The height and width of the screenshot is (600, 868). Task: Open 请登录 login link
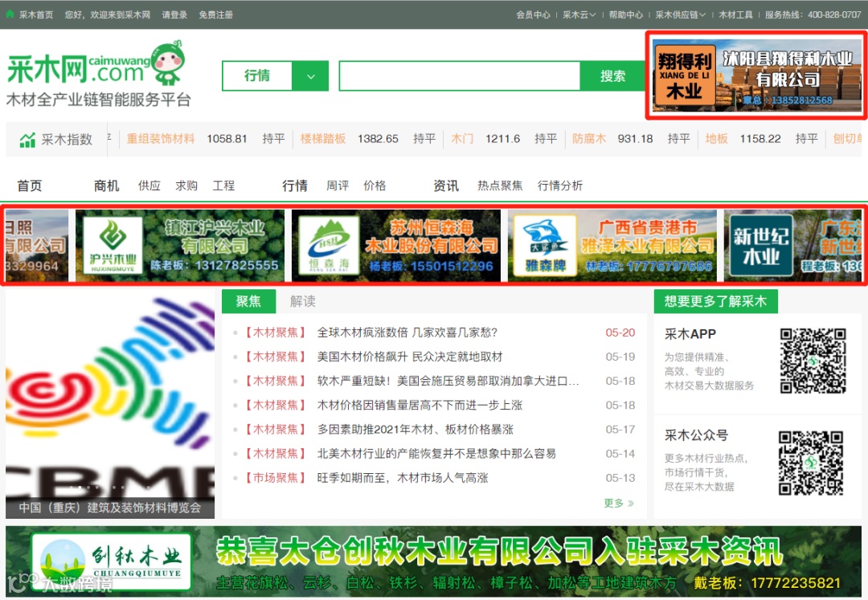174,15
